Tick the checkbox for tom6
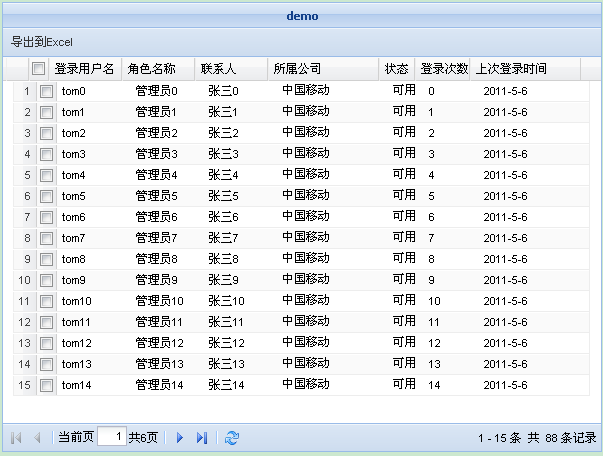The width and height of the screenshot is (603, 456). click(47, 217)
